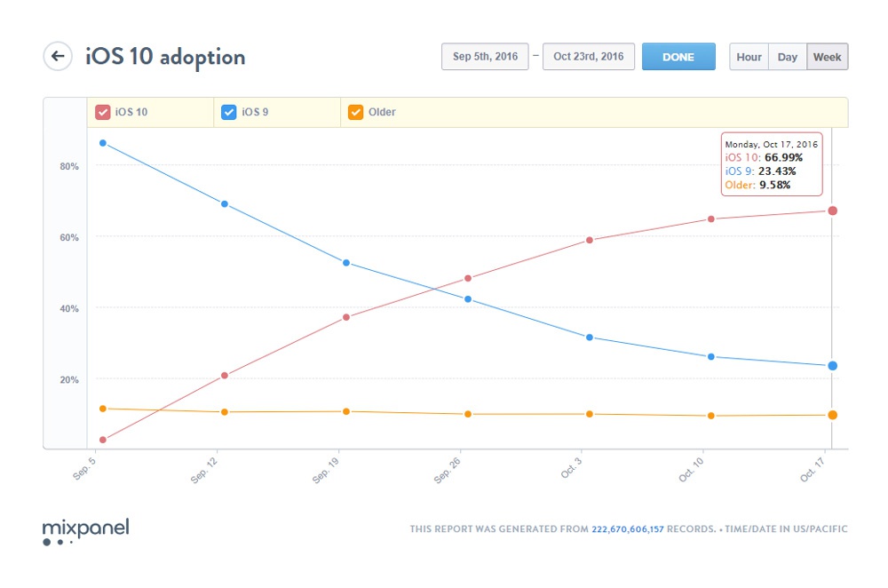Switch granularity to Day
Screen dimensions: 888x588
tap(787, 57)
